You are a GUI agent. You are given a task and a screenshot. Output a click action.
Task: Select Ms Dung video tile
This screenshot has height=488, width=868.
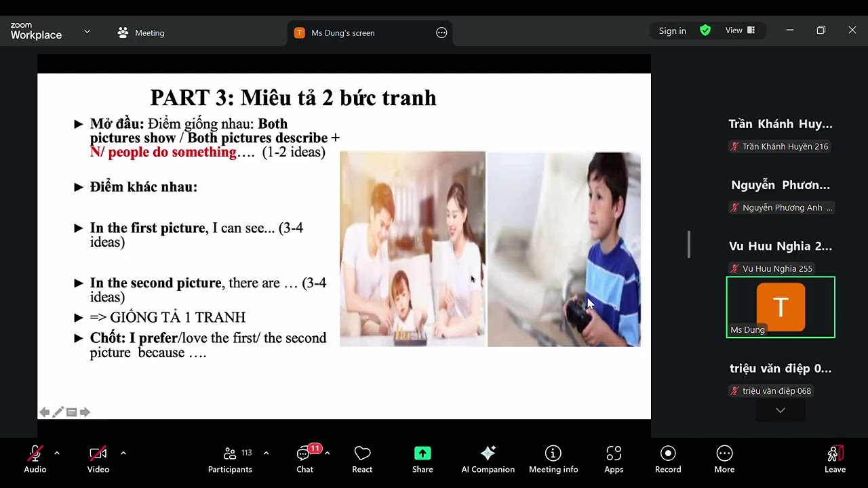pos(781,307)
